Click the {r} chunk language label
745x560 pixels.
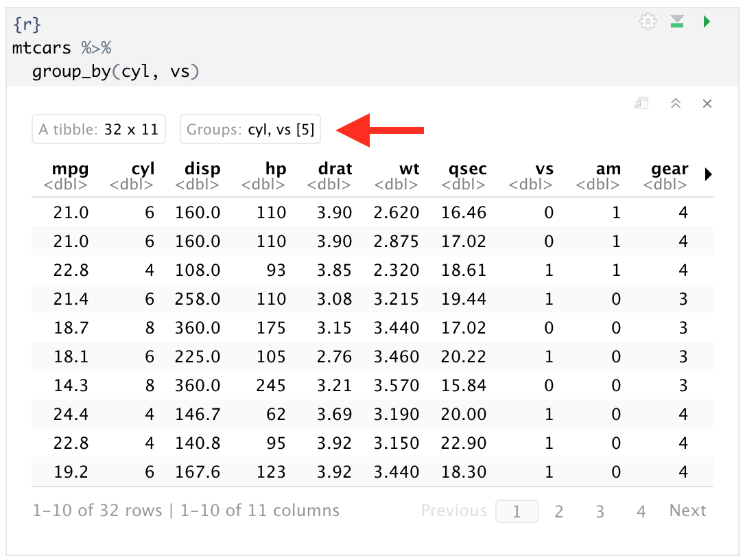(25, 23)
